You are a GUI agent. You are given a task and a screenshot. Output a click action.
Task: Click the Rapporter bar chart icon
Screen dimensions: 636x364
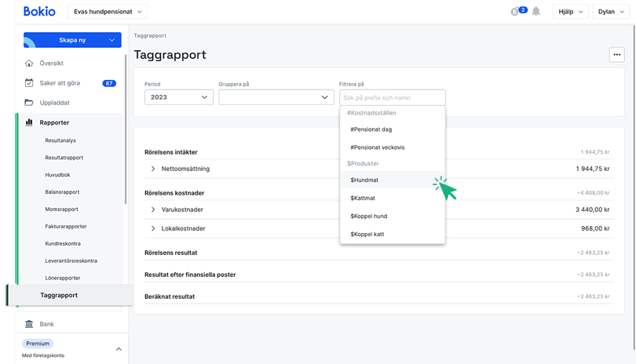[x=29, y=122]
